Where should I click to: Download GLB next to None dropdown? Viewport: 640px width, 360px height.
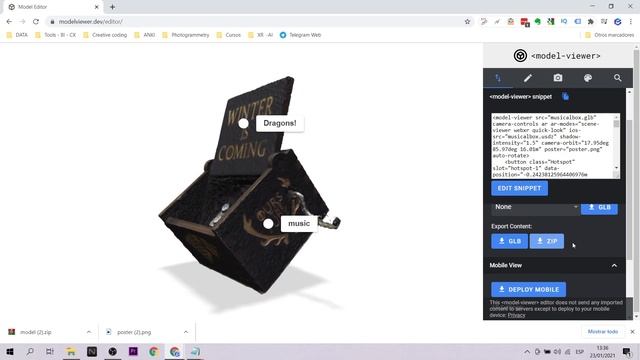click(599, 207)
